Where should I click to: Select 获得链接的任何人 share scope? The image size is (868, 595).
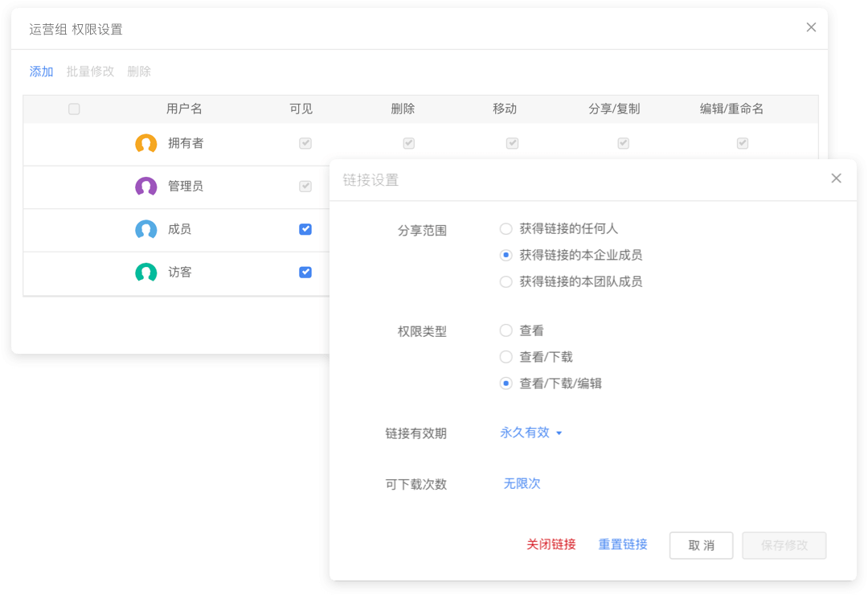[506, 228]
